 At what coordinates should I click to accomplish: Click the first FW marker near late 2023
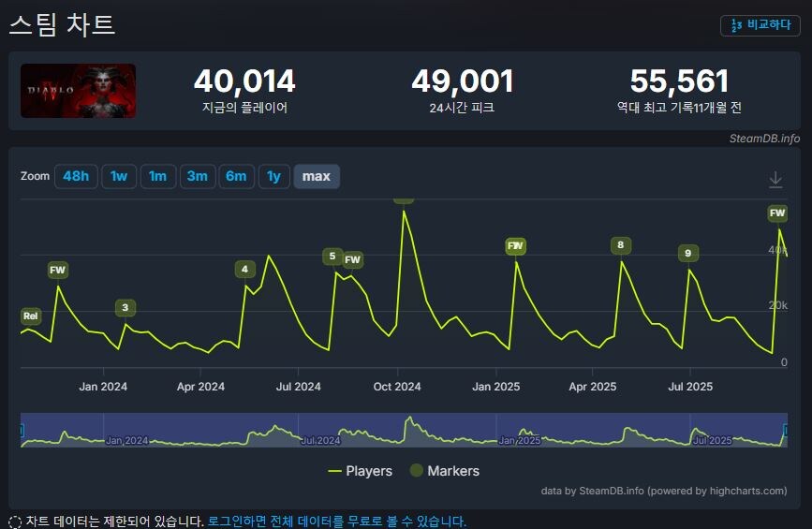pyautogui.click(x=57, y=270)
